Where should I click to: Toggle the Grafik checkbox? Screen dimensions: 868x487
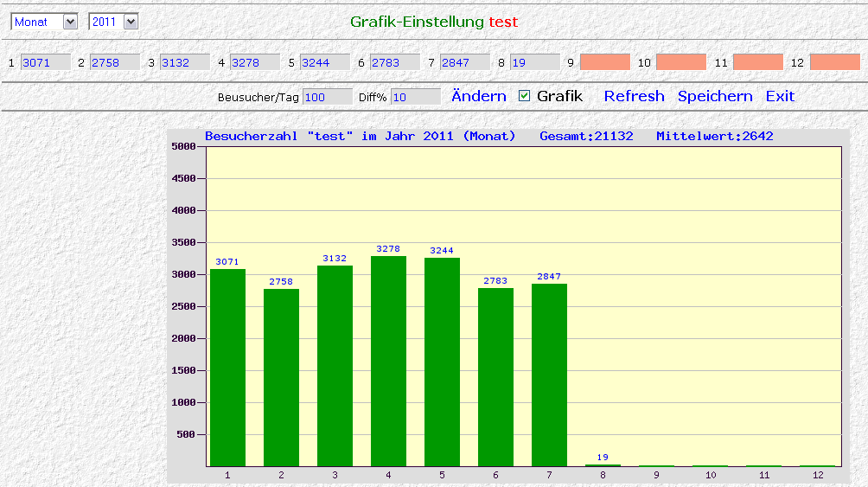524,96
